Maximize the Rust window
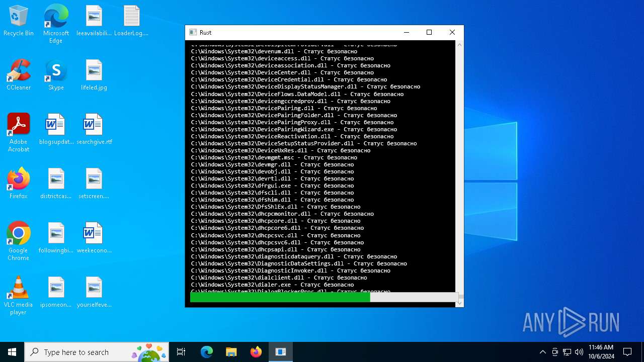The height and width of the screenshot is (362, 644). (x=429, y=32)
